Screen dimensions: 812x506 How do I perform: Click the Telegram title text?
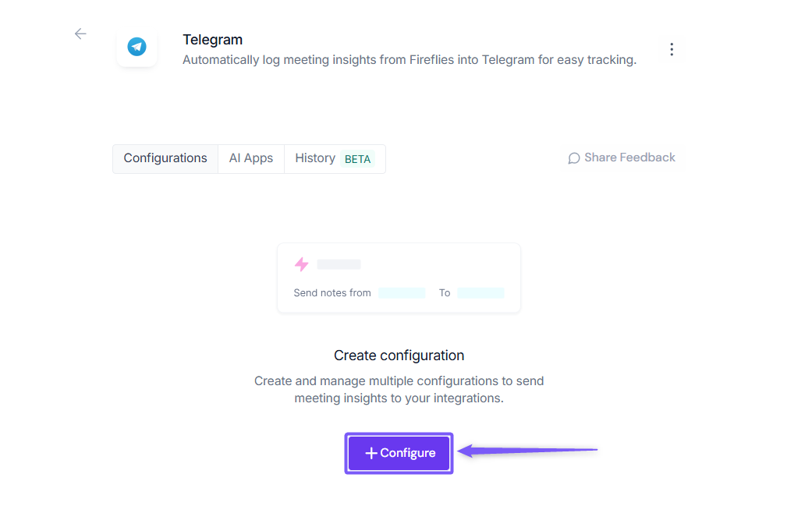click(x=212, y=40)
